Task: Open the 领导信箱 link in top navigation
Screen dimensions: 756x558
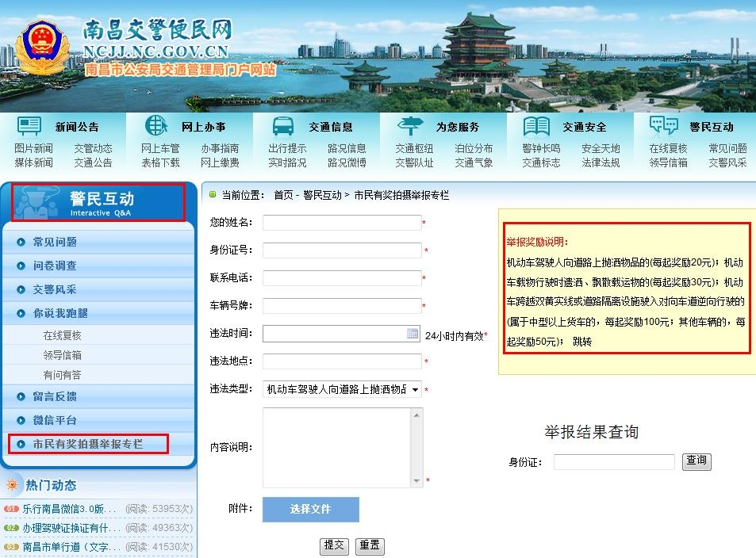Action: [x=668, y=162]
